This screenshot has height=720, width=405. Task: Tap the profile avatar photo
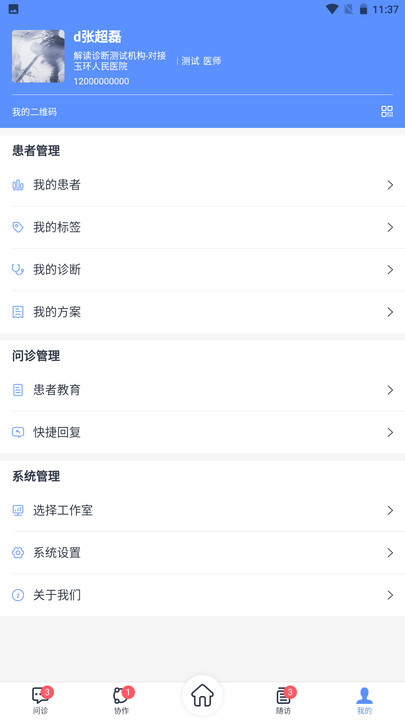(x=38, y=56)
